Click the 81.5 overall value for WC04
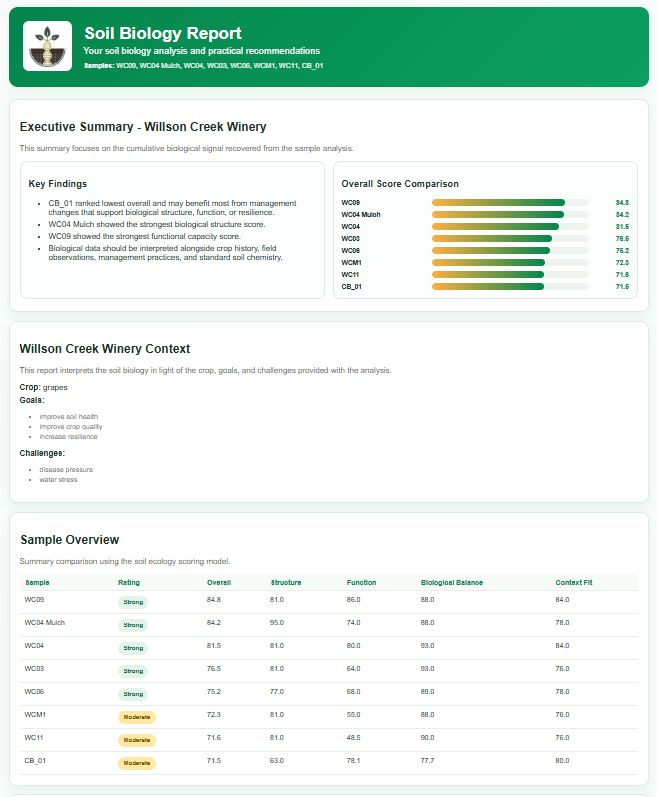 point(214,646)
